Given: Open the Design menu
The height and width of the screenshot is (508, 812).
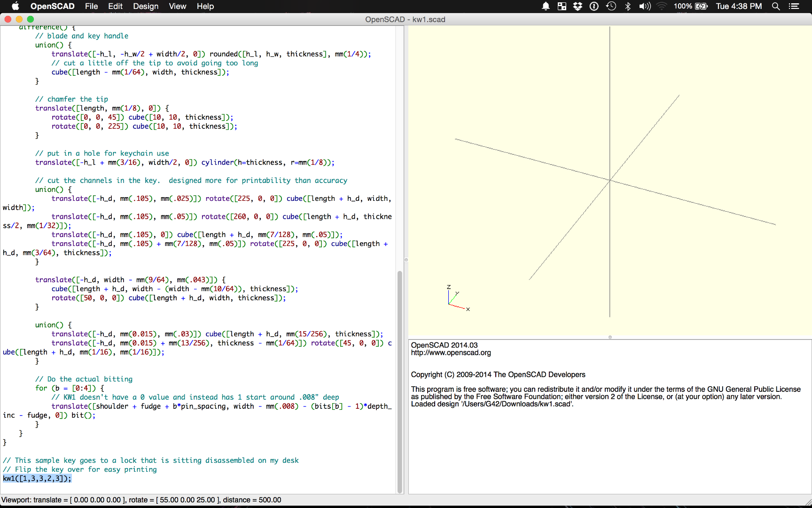Looking at the screenshot, I should click(146, 6).
